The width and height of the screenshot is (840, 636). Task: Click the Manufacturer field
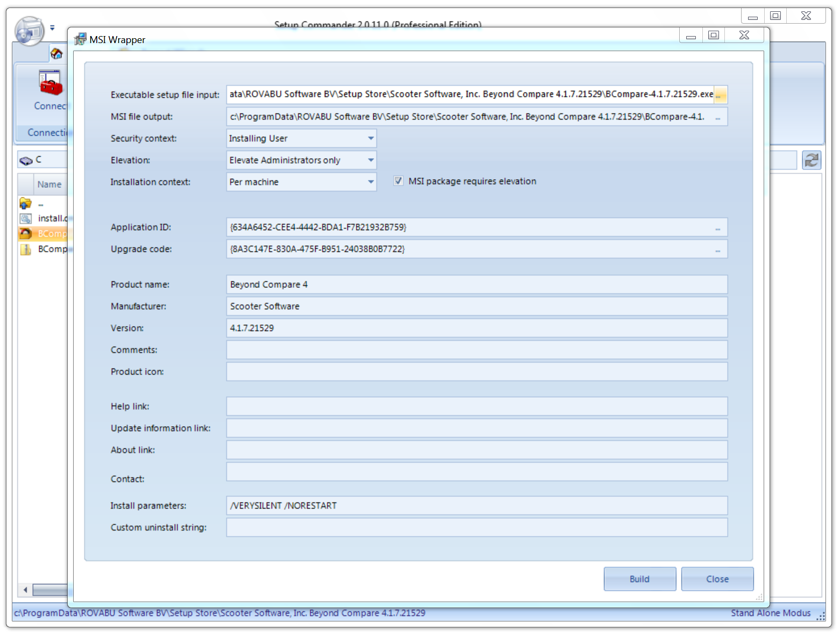477,306
